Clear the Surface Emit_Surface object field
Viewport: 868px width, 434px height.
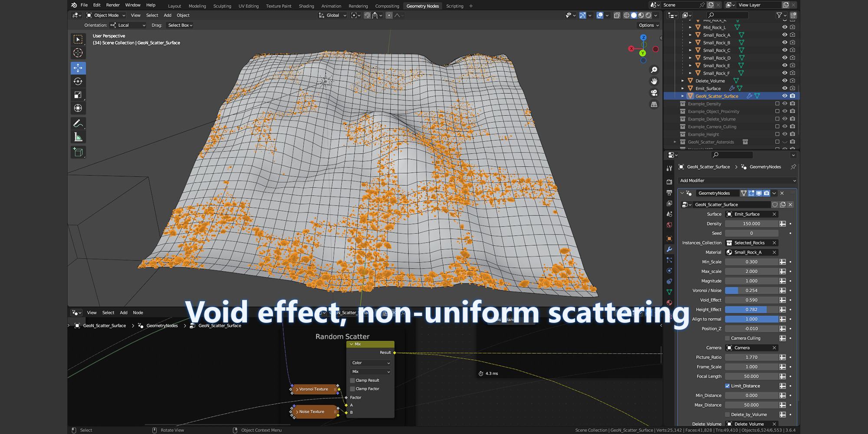point(774,214)
